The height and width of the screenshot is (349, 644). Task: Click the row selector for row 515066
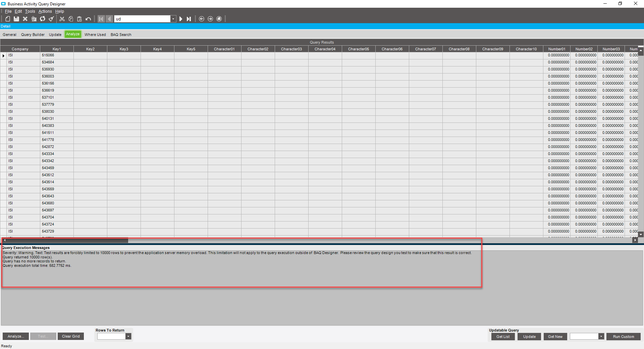[3, 56]
